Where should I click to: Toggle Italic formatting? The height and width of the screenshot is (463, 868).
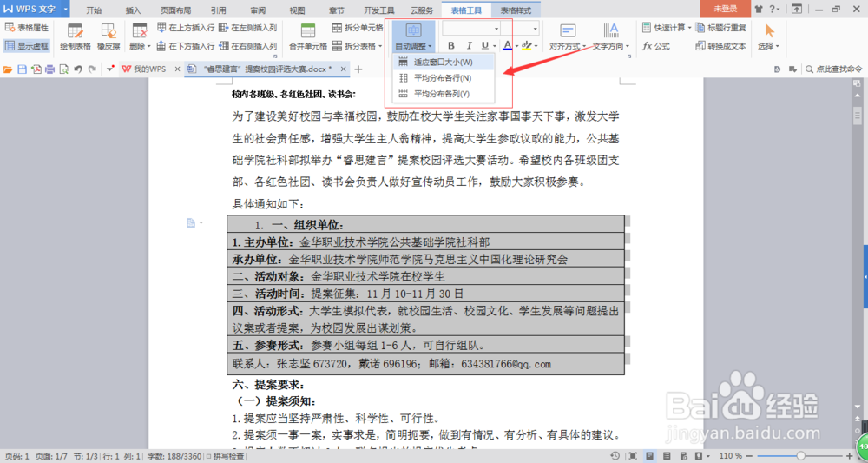click(469, 46)
